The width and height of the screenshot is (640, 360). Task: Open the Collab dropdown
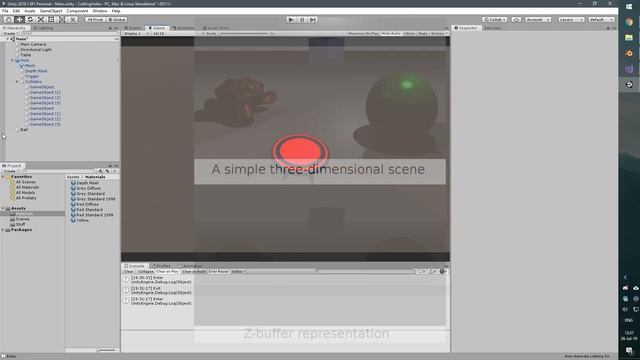pos(495,19)
